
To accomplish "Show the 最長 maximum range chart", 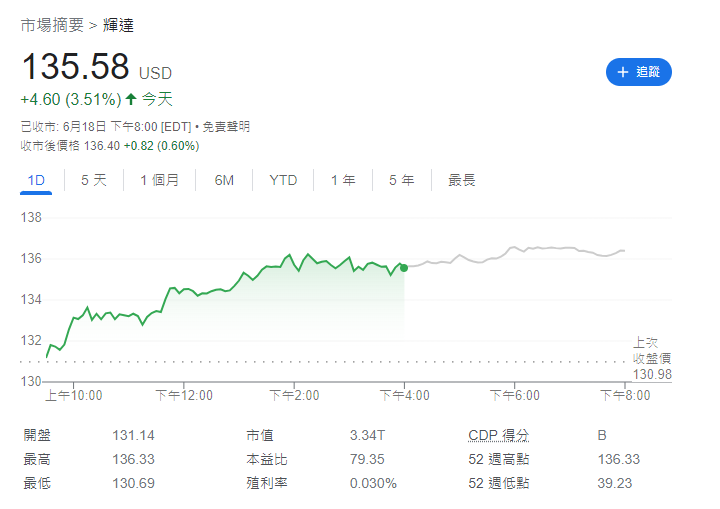I will tap(462, 180).
